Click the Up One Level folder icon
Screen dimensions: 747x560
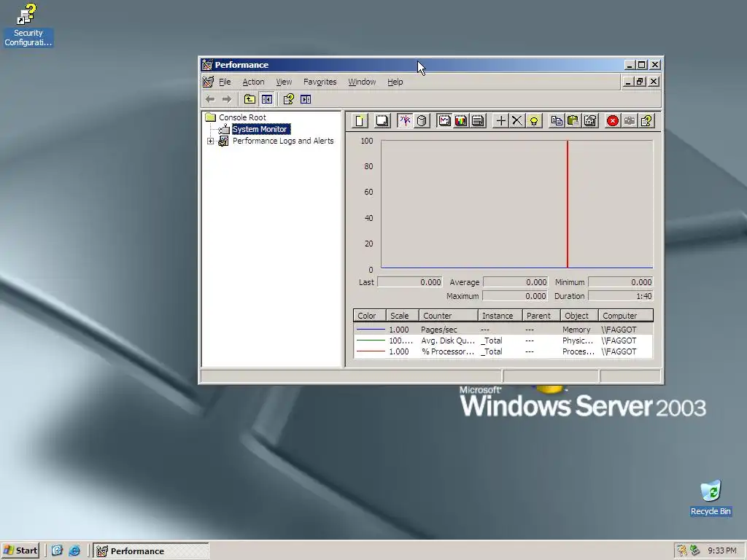[249, 99]
